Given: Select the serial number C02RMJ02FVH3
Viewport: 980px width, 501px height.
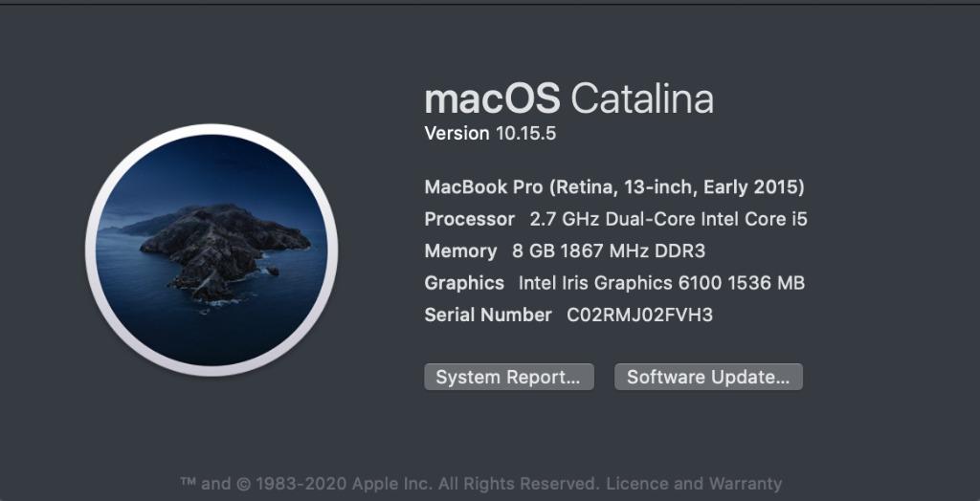Looking at the screenshot, I should point(639,315).
